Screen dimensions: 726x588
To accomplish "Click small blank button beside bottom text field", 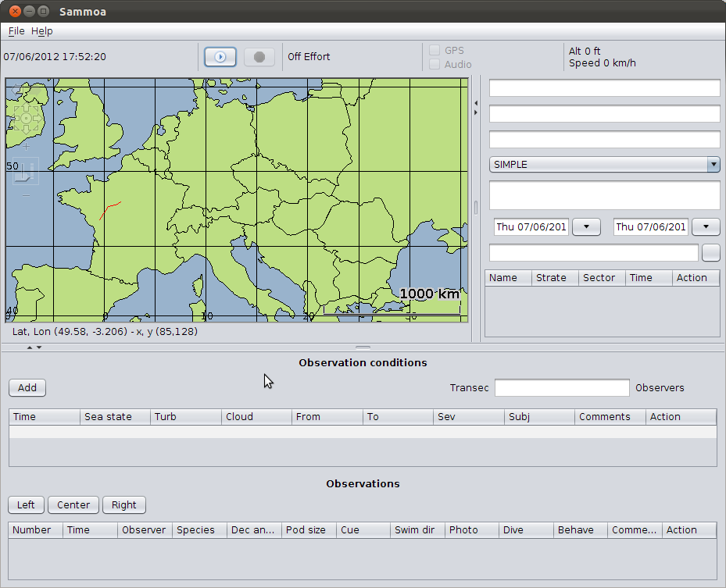I will point(710,252).
